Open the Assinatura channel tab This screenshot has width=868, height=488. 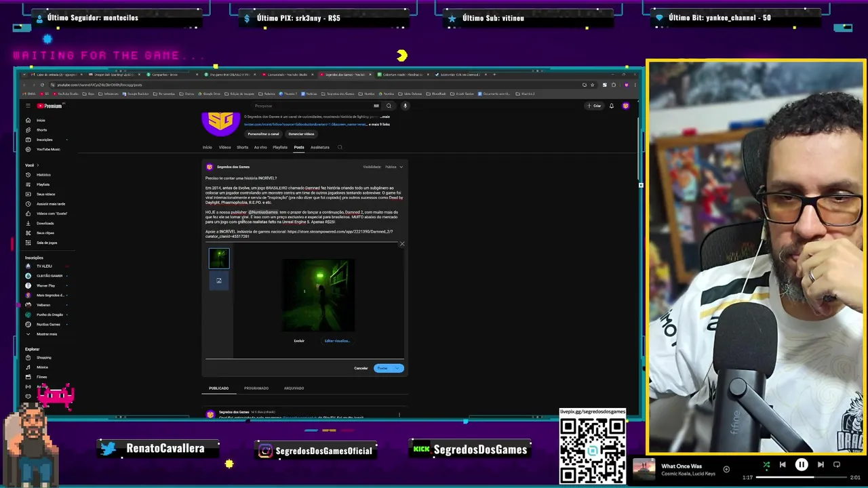(320, 147)
